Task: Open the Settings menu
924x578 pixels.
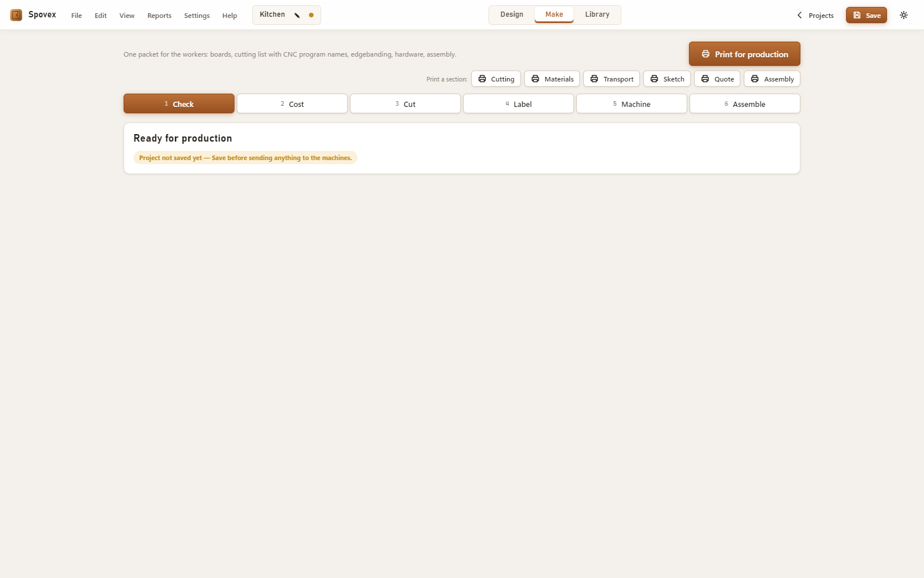Action: [197, 16]
